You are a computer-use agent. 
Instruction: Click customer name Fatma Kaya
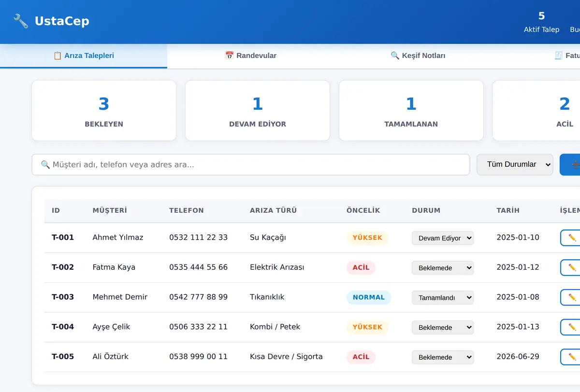tap(114, 267)
